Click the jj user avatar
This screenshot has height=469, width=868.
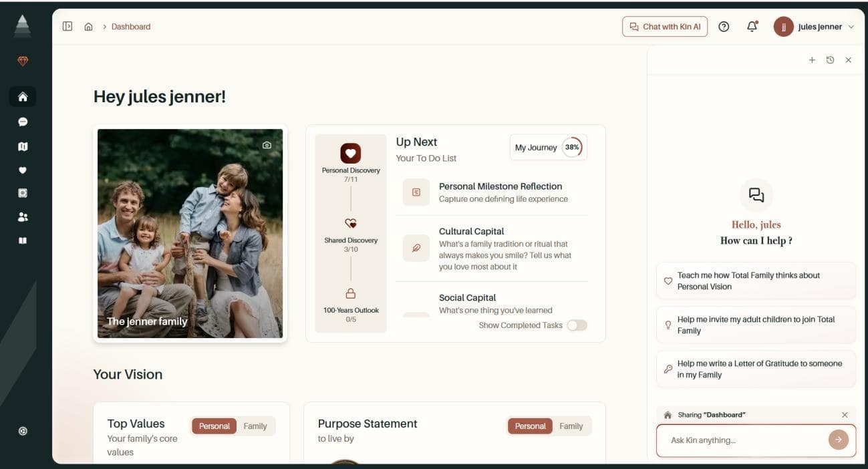pos(783,27)
